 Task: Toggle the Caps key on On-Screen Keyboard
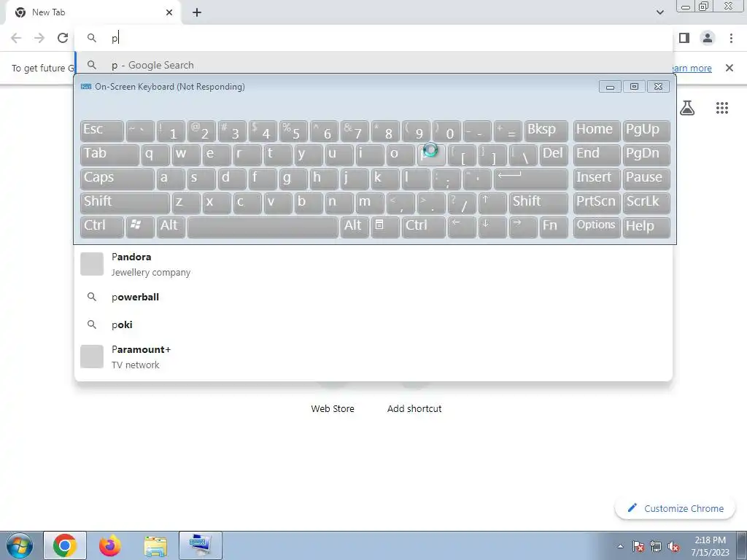click(x=117, y=179)
